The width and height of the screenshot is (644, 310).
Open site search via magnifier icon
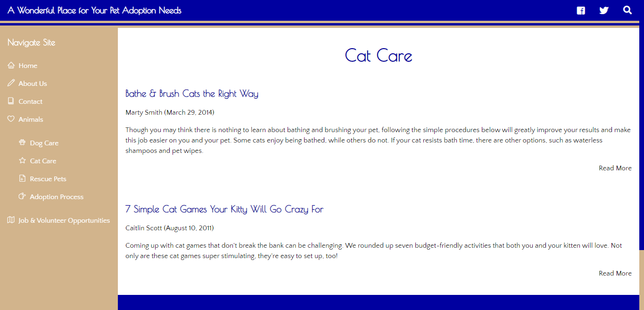[x=627, y=10]
